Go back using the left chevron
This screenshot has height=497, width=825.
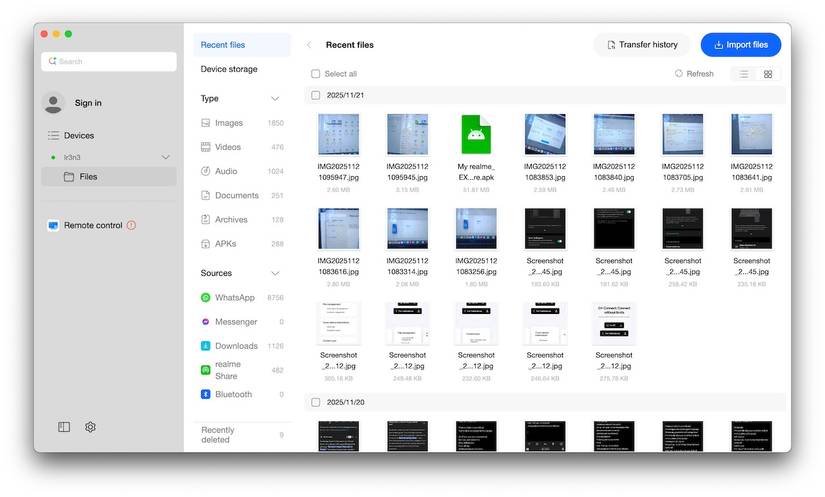pyautogui.click(x=309, y=45)
